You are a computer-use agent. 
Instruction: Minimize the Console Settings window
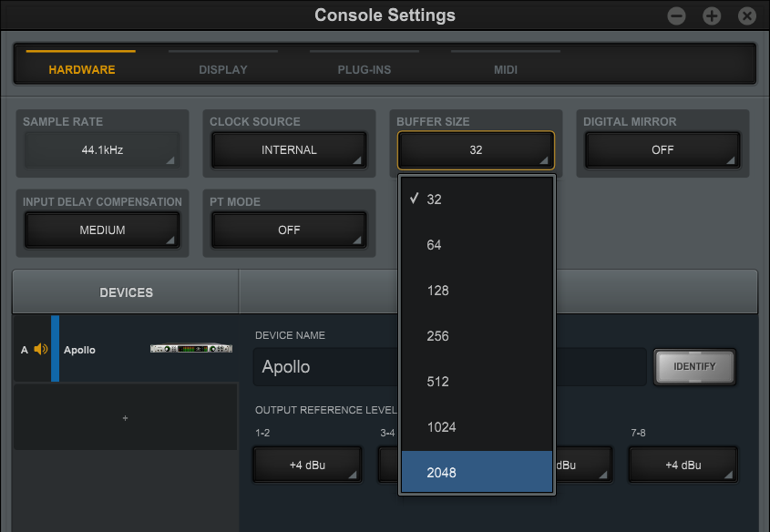[676, 15]
